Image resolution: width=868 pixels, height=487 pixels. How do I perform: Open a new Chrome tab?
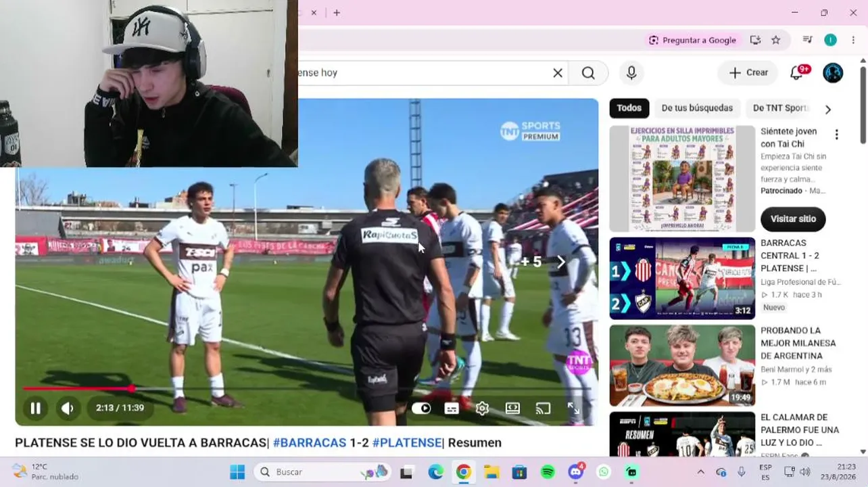click(337, 12)
